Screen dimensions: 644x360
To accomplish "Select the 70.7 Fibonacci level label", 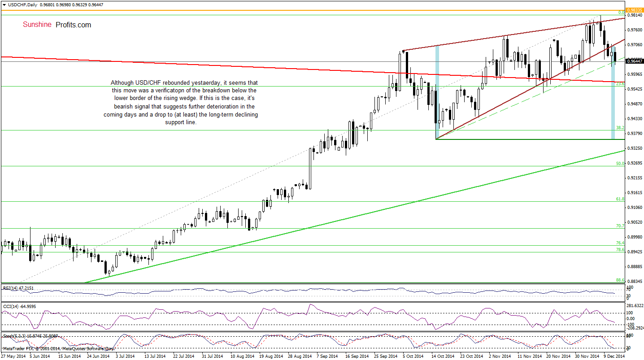I will click(x=621, y=226).
